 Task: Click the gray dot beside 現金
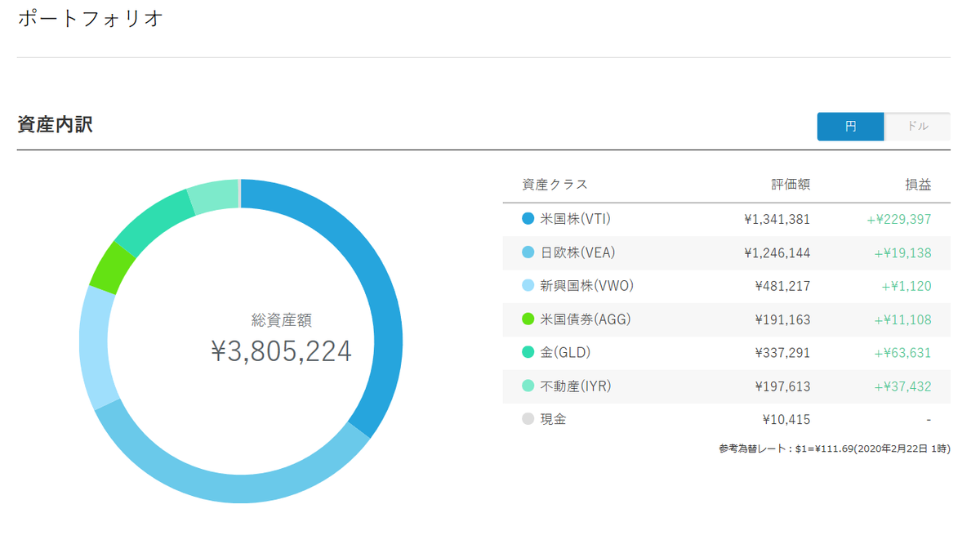[x=528, y=419]
